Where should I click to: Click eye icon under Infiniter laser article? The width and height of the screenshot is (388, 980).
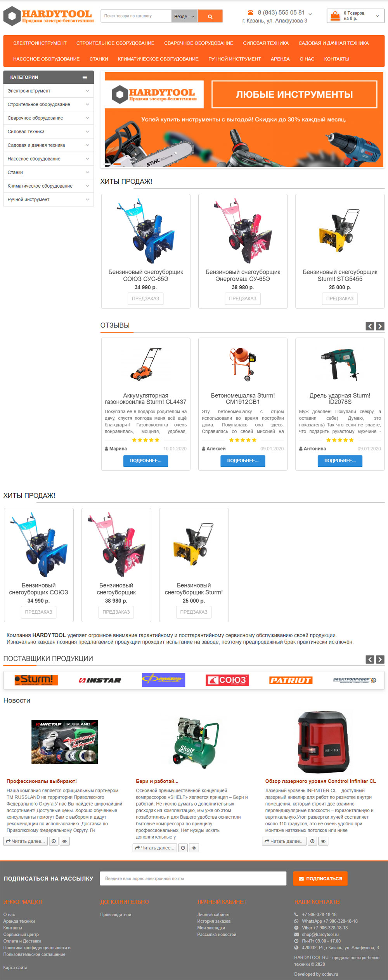pyautogui.click(x=323, y=841)
